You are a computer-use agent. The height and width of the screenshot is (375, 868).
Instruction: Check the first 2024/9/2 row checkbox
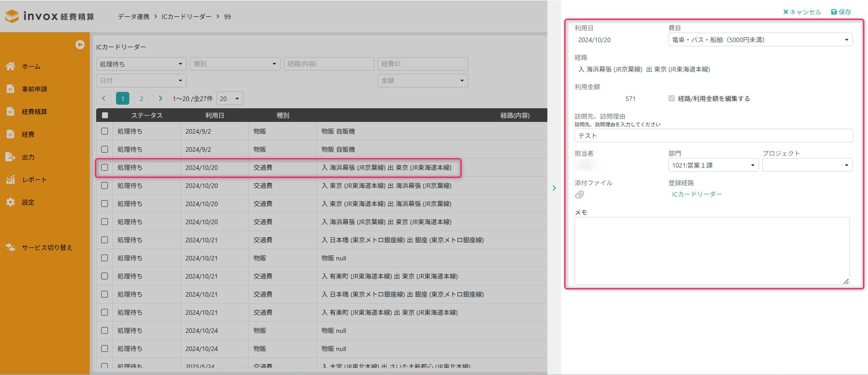click(x=105, y=131)
